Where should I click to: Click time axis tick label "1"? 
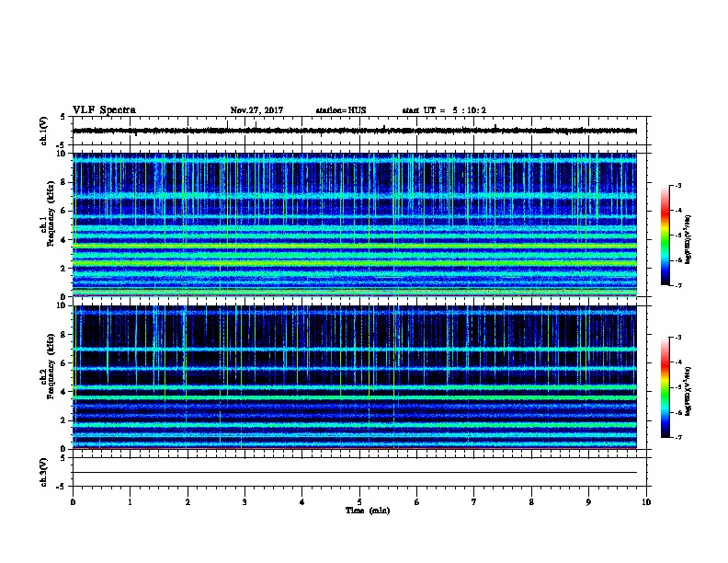pyautogui.click(x=130, y=502)
